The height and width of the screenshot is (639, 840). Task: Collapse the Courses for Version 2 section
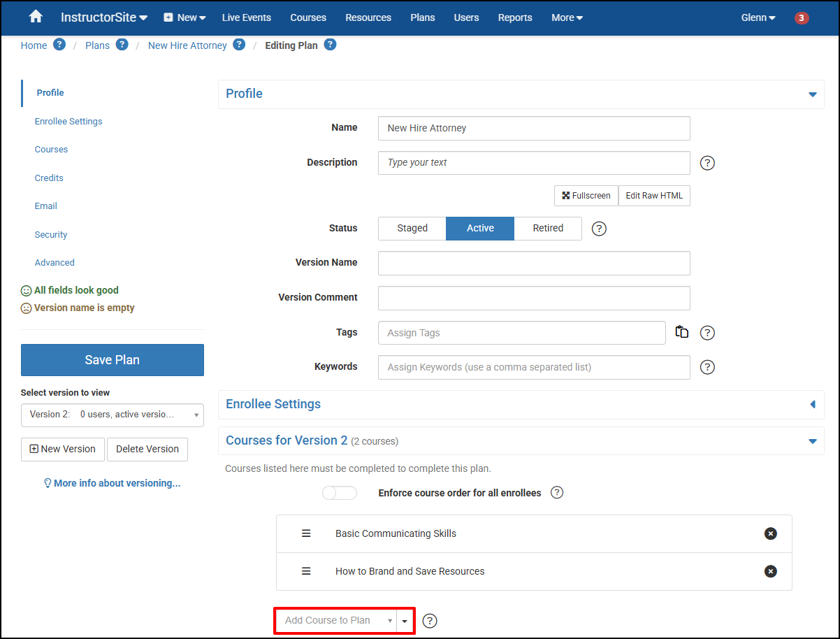coord(813,441)
